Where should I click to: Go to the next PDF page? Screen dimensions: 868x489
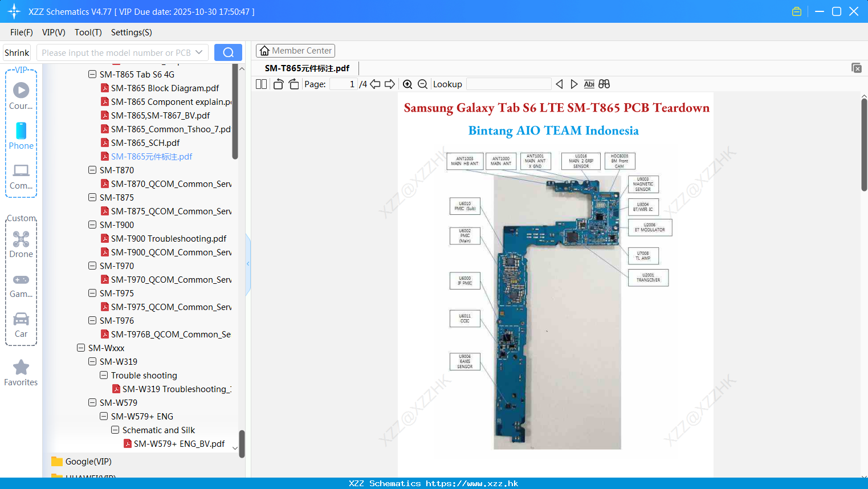tap(390, 84)
